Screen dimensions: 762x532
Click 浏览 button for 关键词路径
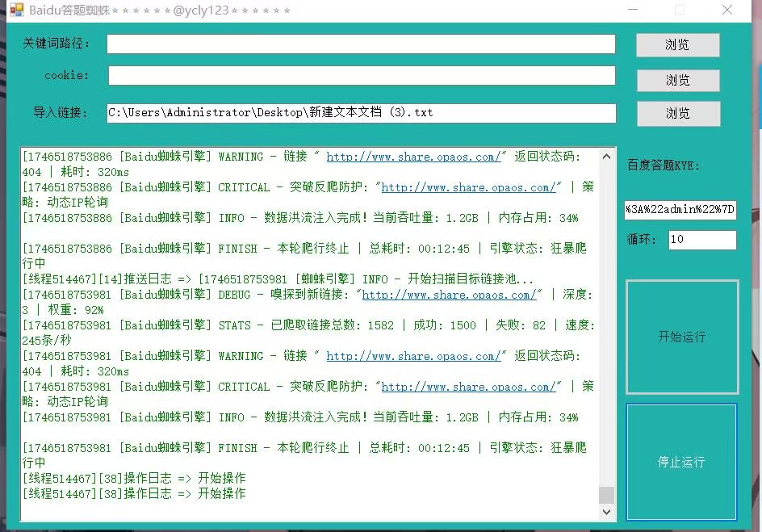click(677, 44)
